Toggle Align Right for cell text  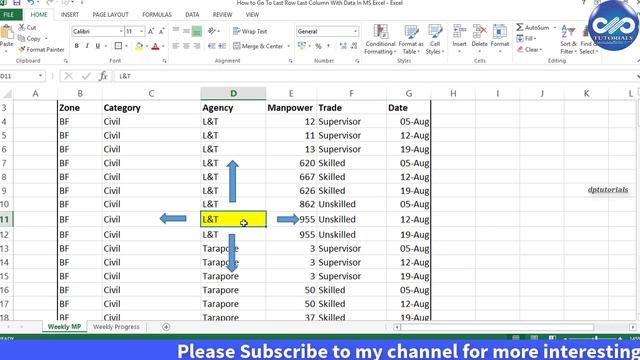pos(197,46)
